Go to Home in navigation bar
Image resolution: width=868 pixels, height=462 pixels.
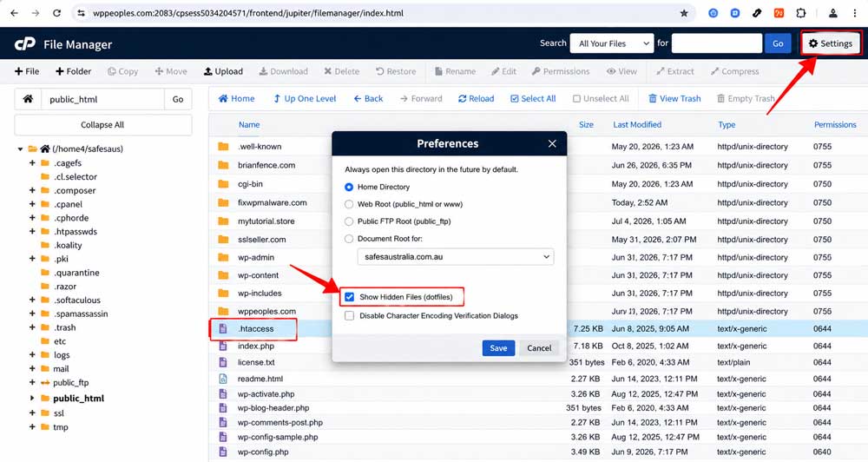pos(236,99)
